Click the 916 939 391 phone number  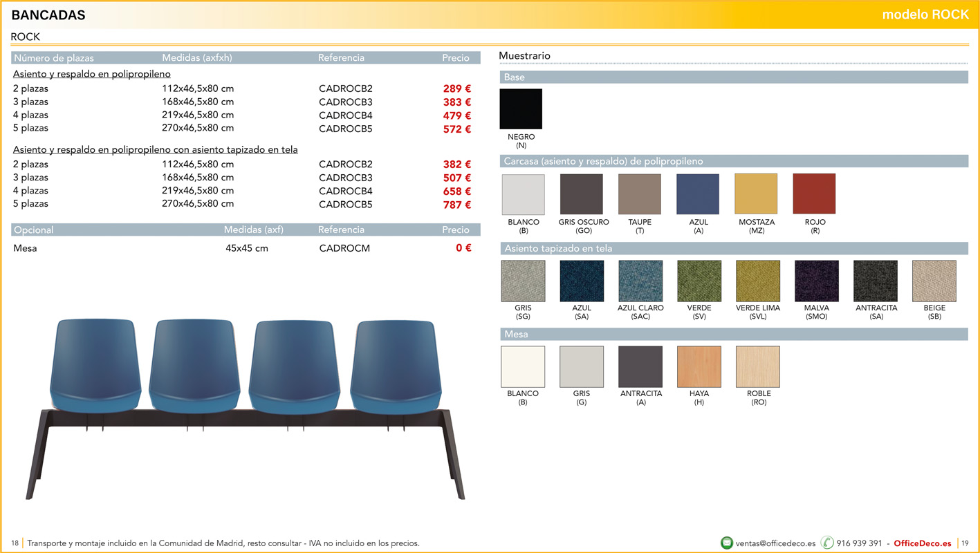click(x=859, y=543)
